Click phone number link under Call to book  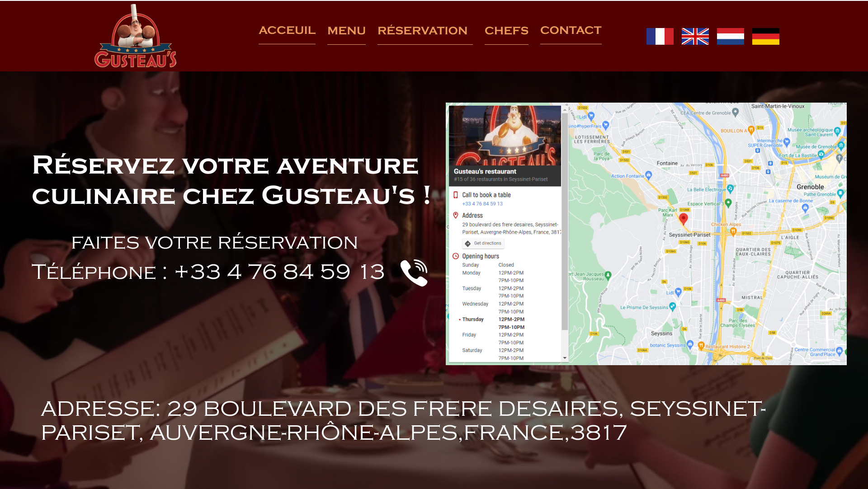coord(482,204)
